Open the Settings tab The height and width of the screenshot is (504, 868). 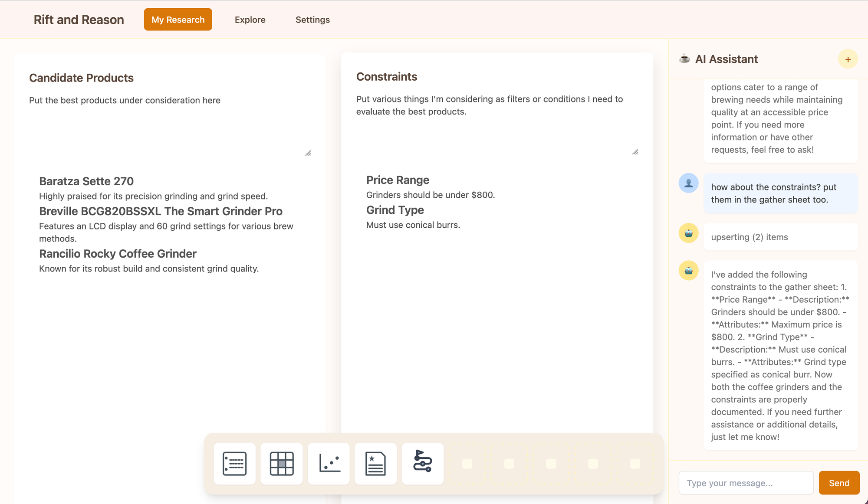pos(312,20)
